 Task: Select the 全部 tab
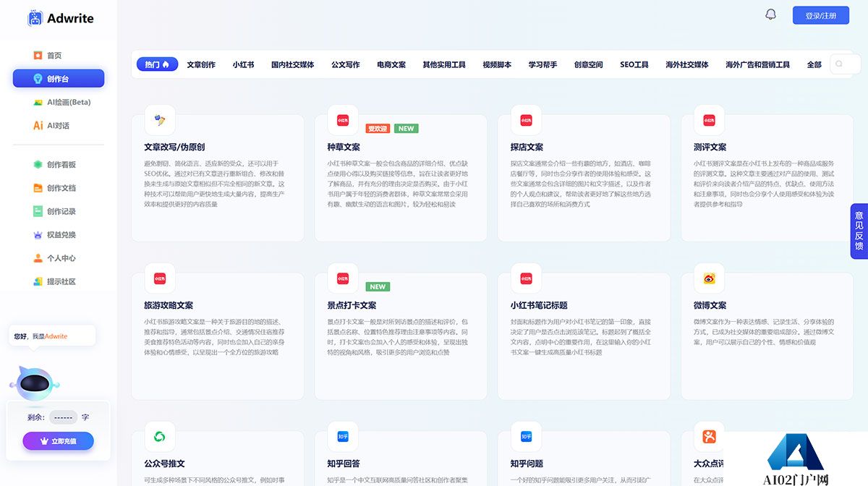(814, 64)
